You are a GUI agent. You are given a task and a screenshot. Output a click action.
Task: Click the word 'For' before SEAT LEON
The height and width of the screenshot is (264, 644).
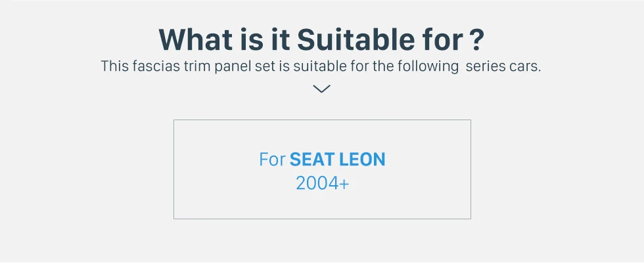[x=272, y=160]
